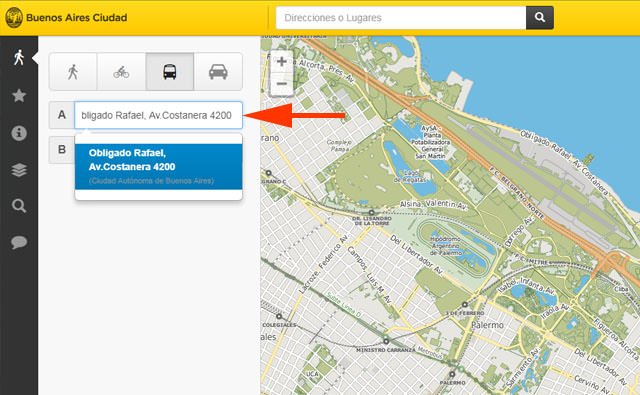
Task: Click Hipódromo Argentino de Palermo on map
Action: coord(446,246)
